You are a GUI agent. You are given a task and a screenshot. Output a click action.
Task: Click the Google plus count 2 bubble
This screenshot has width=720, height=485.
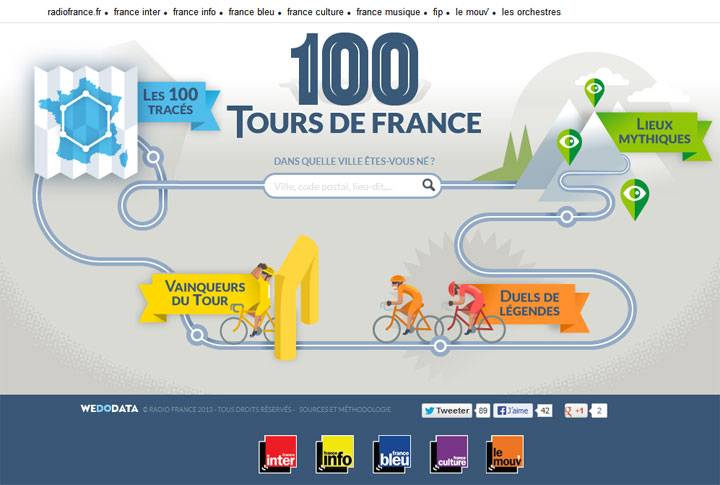pos(599,411)
